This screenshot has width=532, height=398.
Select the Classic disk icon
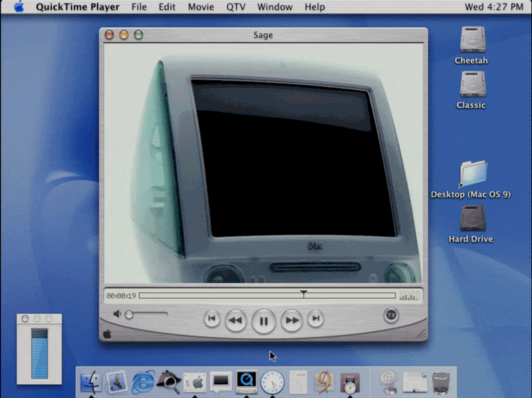pyautogui.click(x=473, y=84)
